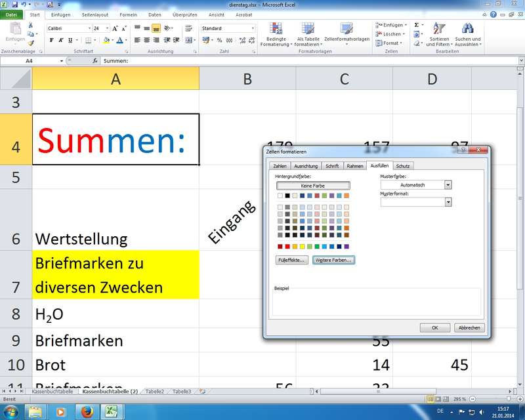
Task: Open the Musterfarbe Automatisch dropdown
Action: (x=448, y=185)
